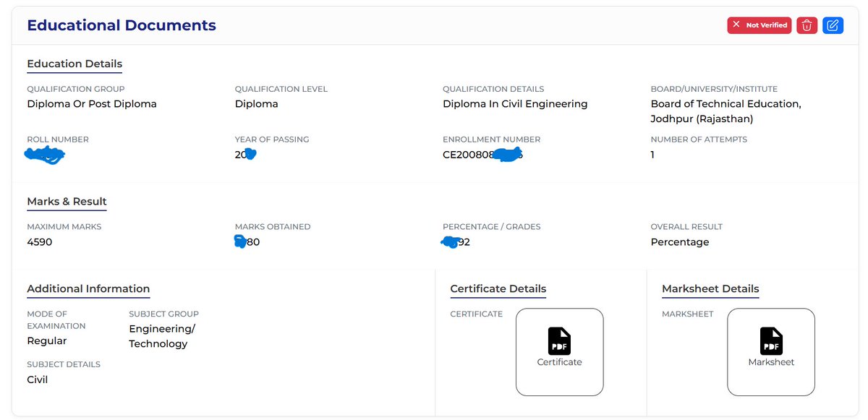Click the red delete trash icon
This screenshot has width=868, height=420.
pos(807,25)
